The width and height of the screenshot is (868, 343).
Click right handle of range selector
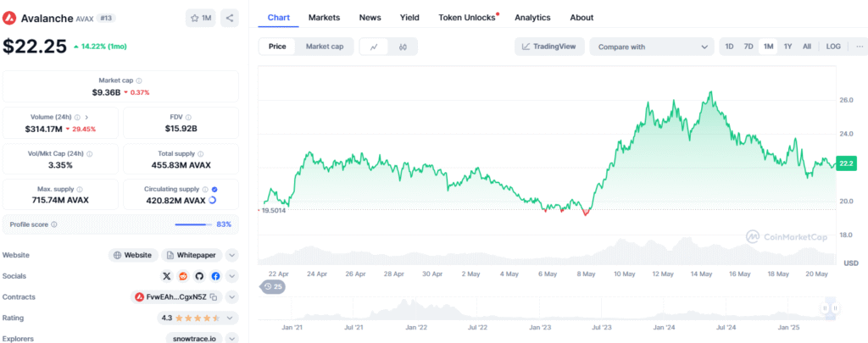tap(835, 308)
